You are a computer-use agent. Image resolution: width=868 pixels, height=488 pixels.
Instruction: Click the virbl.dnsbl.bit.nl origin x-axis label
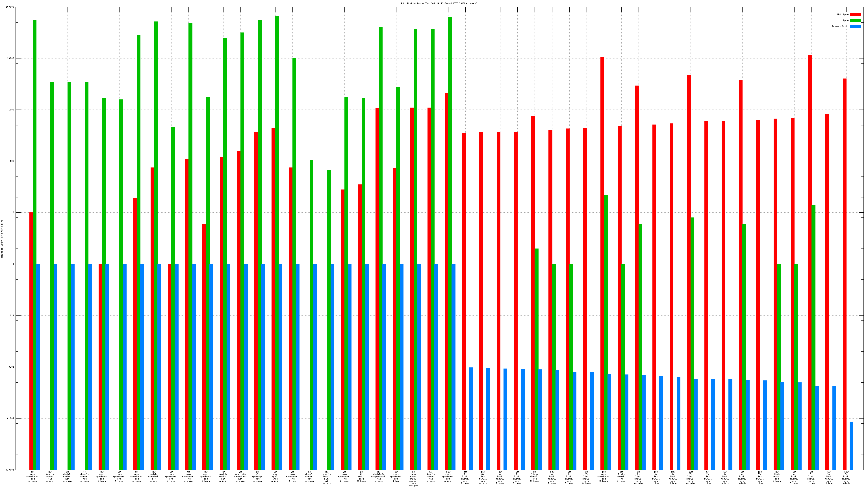pyautogui.click(x=327, y=477)
